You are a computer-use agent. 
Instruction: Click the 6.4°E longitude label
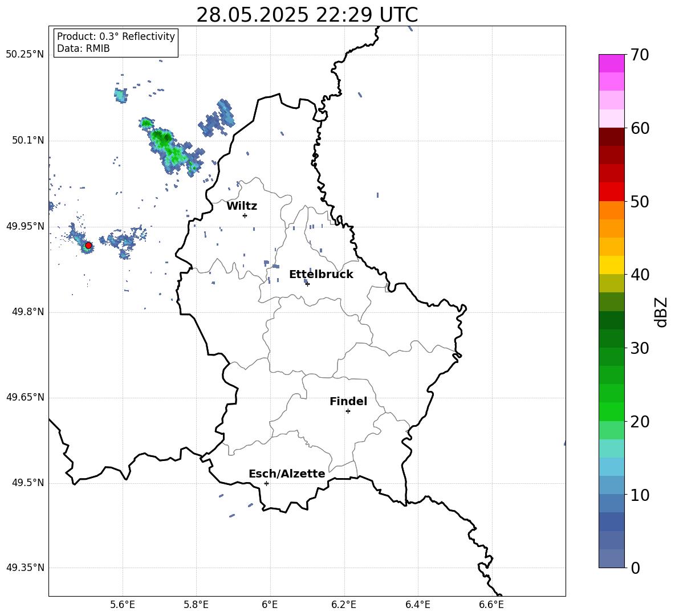[417, 605]
